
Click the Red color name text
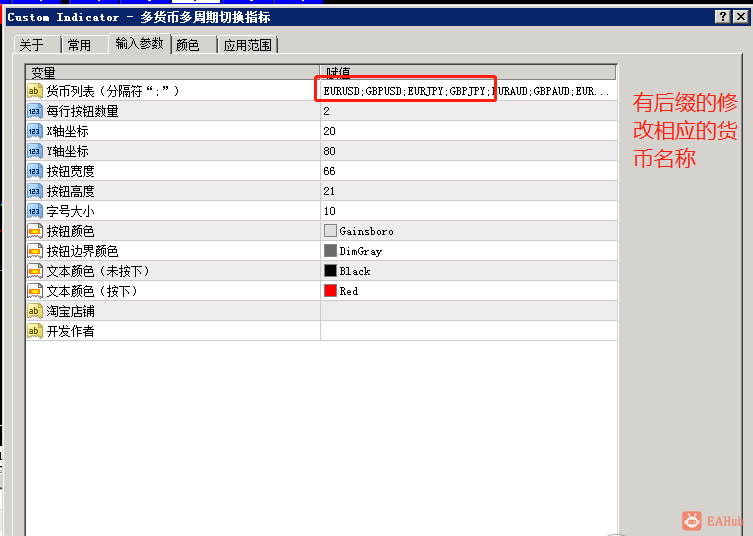349,291
